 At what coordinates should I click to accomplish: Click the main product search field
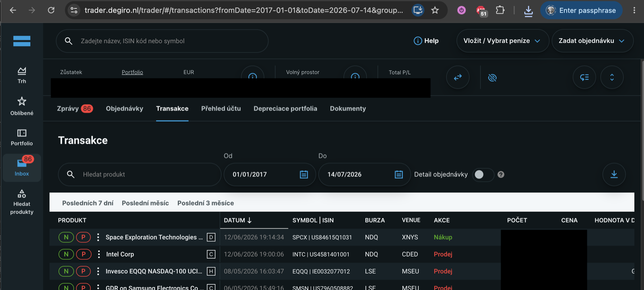pyautogui.click(x=162, y=41)
